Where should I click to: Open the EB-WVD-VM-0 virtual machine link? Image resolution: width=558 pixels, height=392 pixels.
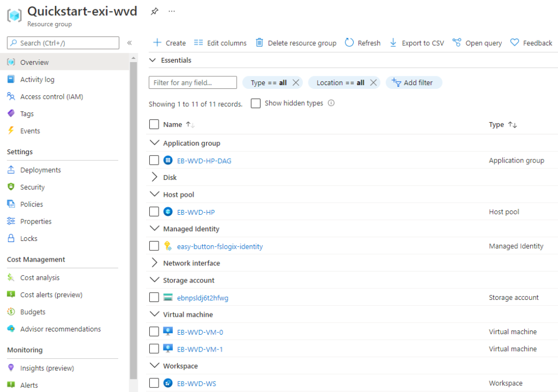[x=200, y=332]
